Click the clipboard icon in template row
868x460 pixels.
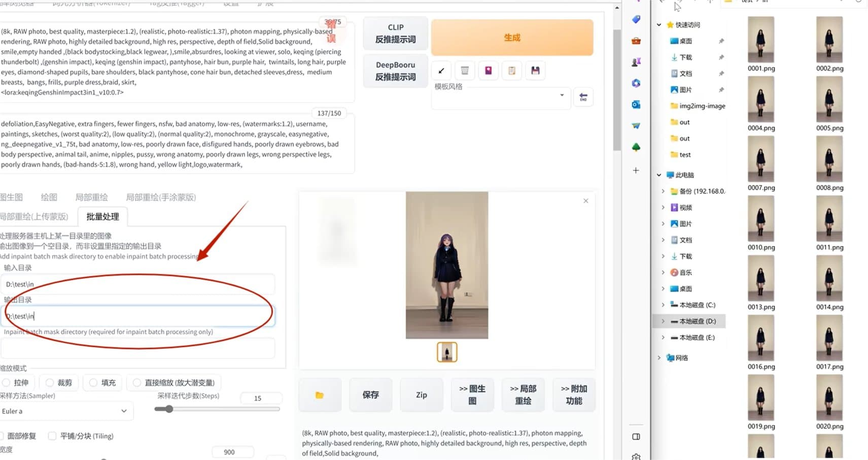click(x=511, y=71)
